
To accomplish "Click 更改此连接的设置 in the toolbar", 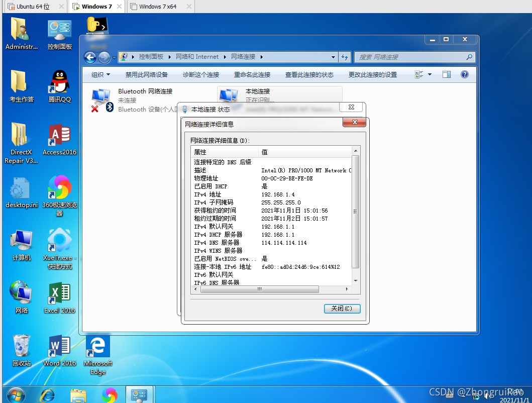I will (373, 75).
